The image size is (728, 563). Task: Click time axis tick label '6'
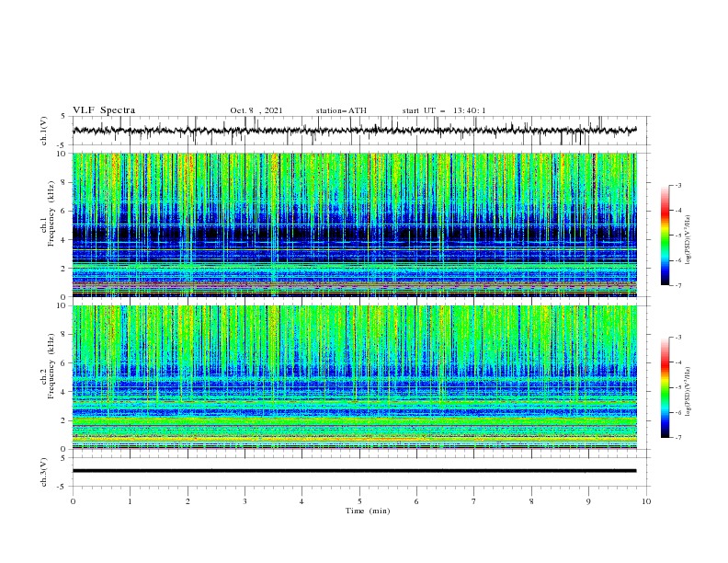click(416, 501)
